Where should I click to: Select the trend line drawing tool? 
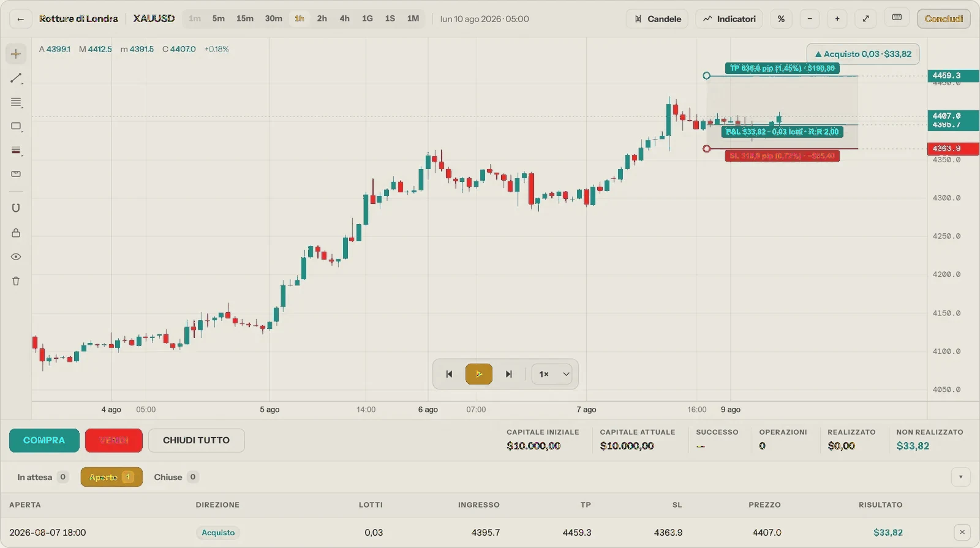click(x=16, y=78)
